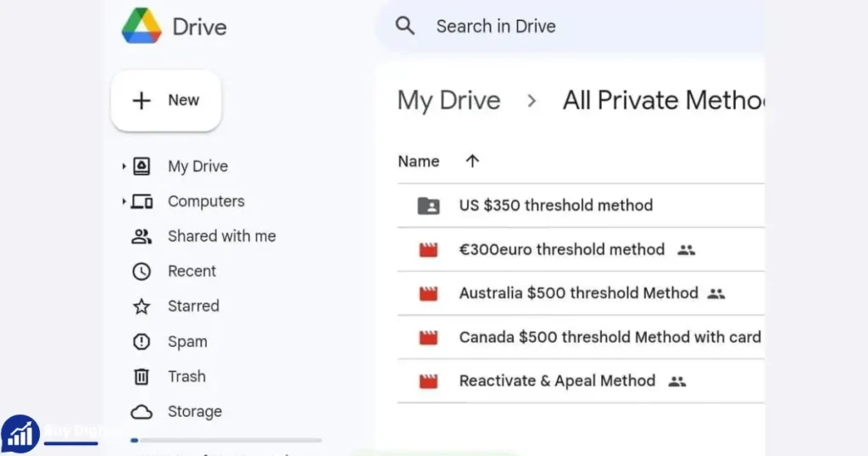Click the Australia $500 video file icon

tap(428, 293)
